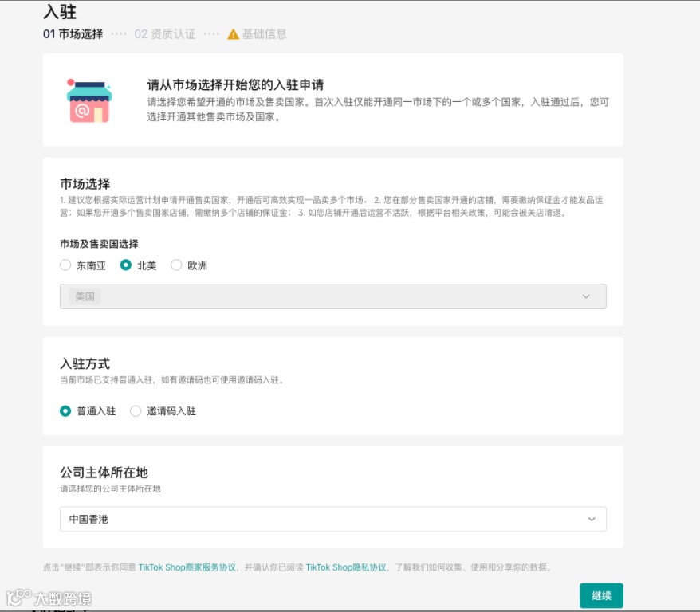Image resolution: width=700 pixels, height=612 pixels.
Task: Select the 欧洲 market radio button
Action: [176, 265]
